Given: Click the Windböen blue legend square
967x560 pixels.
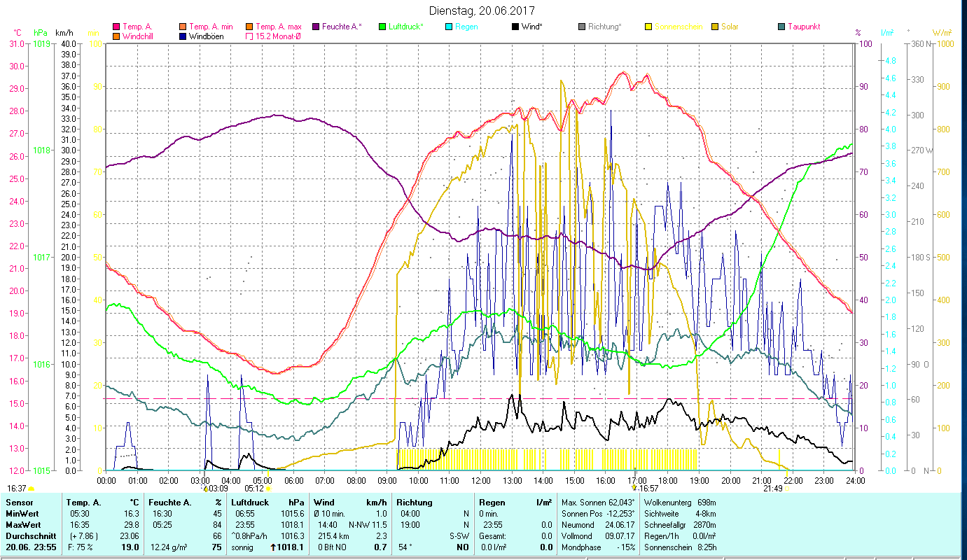Looking at the screenshot, I should [183, 36].
